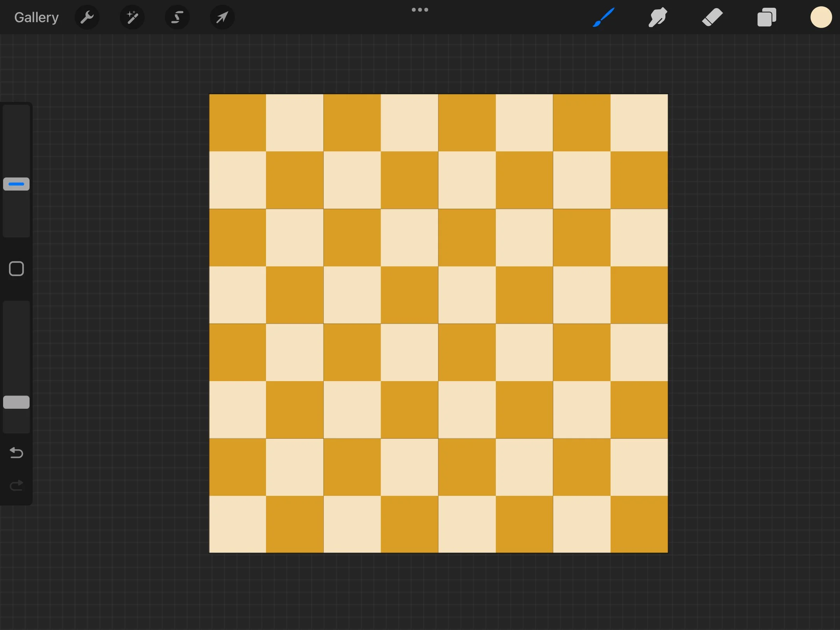Tap the gray handle on the opacity slider
This screenshot has width=840, height=630.
pyautogui.click(x=16, y=402)
